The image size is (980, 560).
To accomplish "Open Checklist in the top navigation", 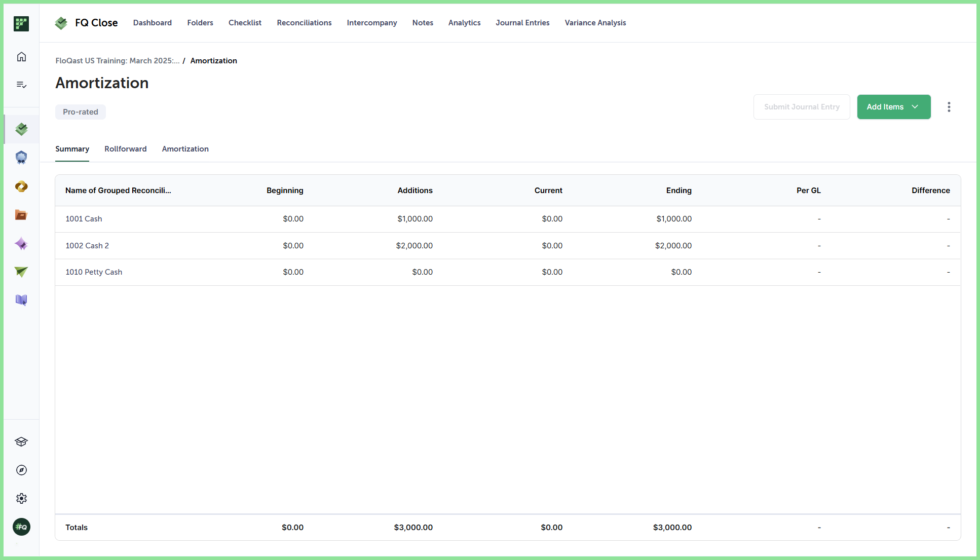I will (x=245, y=23).
